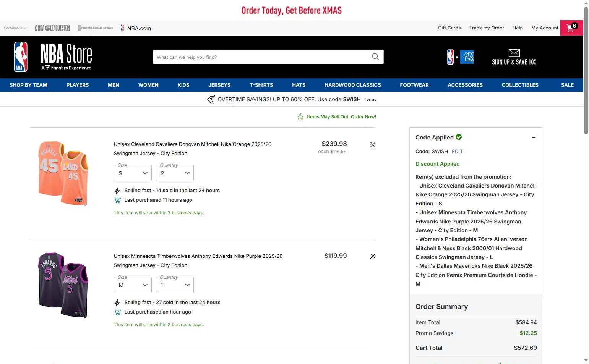Click the Anthony Edwards jersey title link
The image size is (589, 364).
[198, 260]
